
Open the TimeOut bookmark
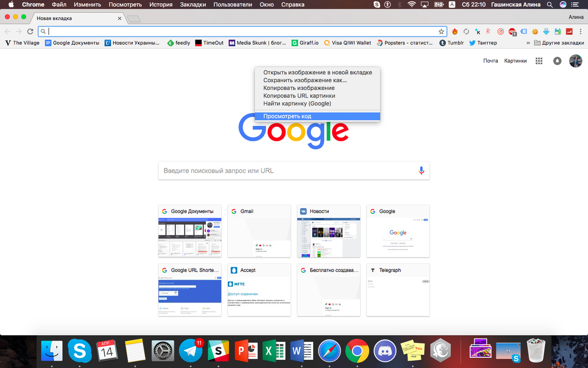click(x=209, y=43)
